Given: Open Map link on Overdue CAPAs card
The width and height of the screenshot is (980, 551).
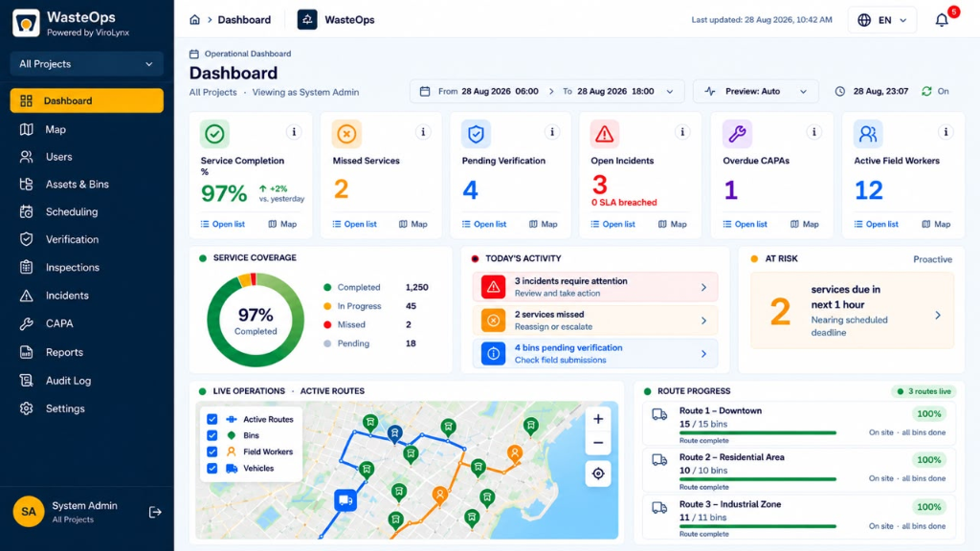Looking at the screenshot, I should tap(804, 224).
